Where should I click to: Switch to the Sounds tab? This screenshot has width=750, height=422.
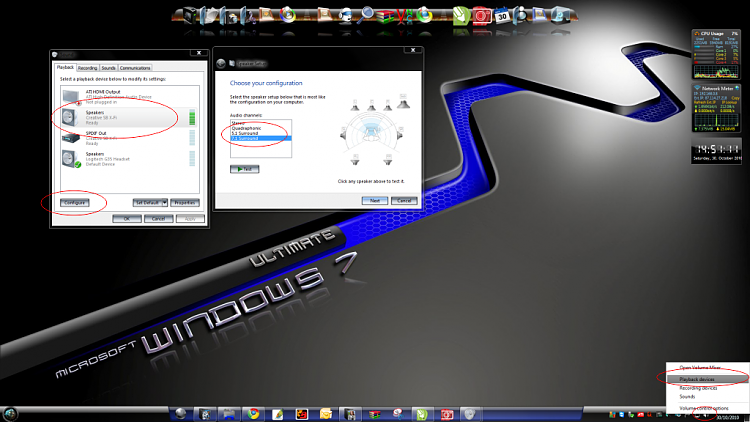(109, 68)
